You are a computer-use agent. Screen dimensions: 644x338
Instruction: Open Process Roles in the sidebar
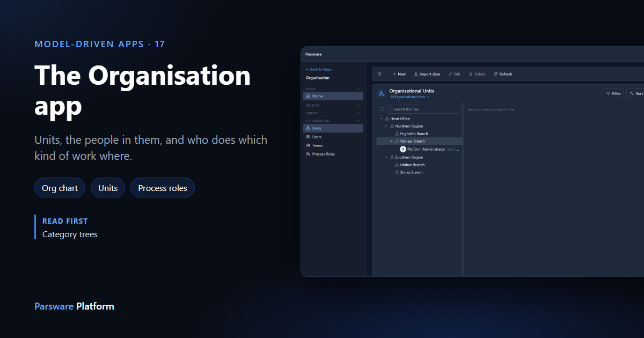point(333,154)
